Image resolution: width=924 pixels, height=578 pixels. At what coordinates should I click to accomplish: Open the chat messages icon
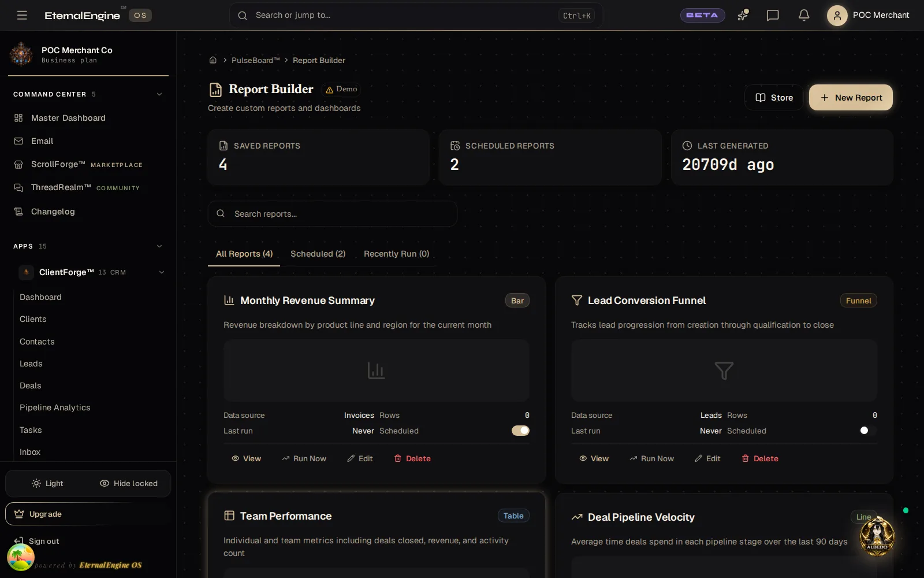pos(773,15)
